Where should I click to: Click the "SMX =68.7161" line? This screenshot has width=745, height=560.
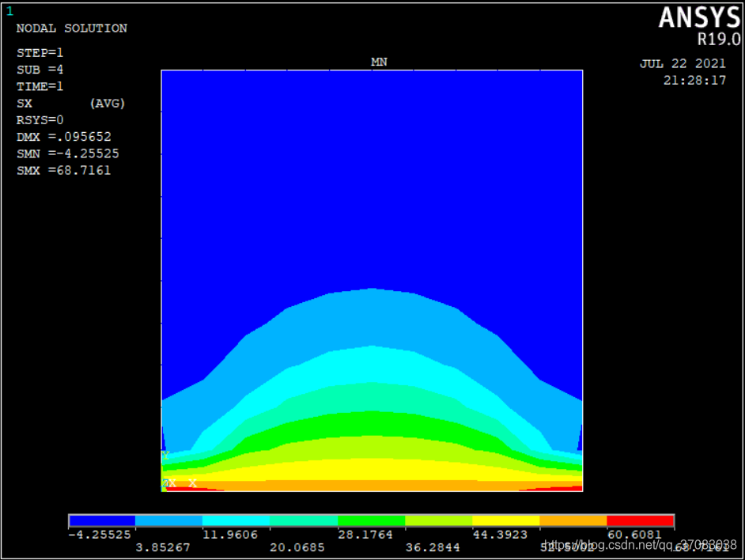pos(64,170)
